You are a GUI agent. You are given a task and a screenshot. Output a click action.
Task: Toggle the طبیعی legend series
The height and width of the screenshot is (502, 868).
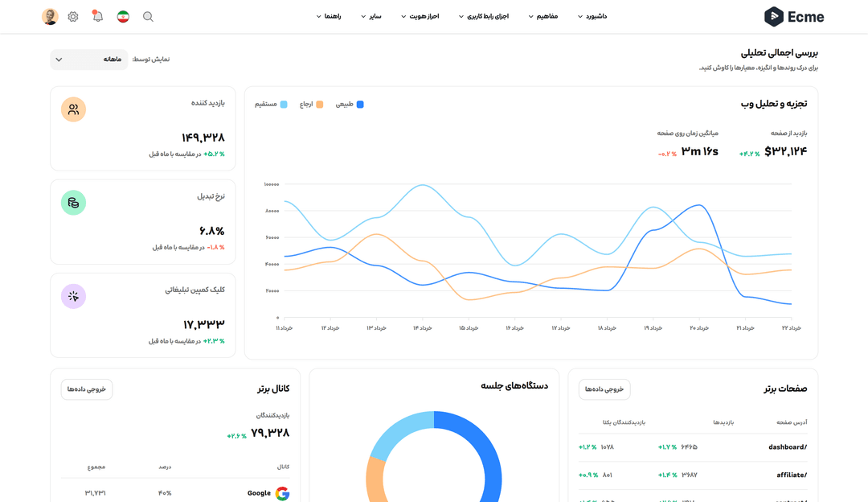pyautogui.click(x=350, y=105)
